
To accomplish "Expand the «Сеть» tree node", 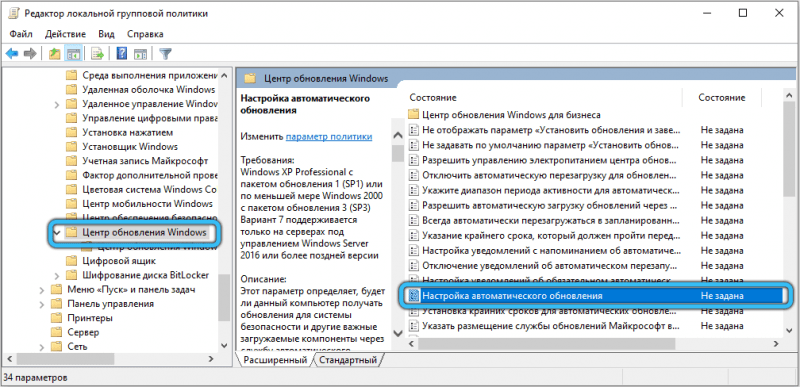I will 43,347.
